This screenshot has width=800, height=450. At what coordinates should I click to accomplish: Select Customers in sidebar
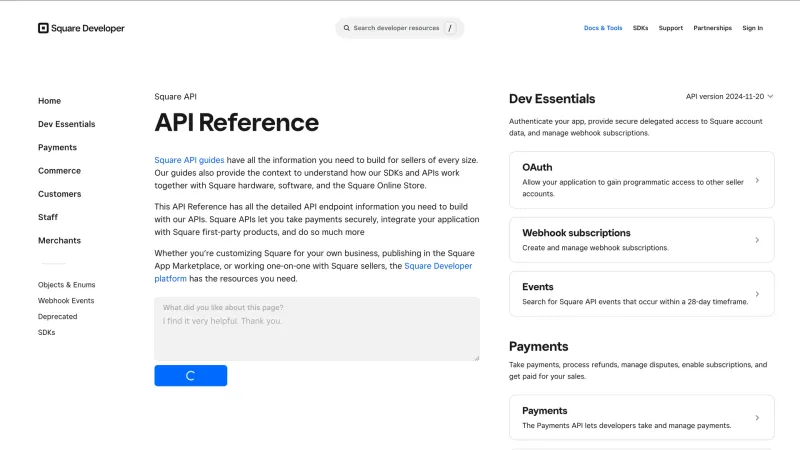[x=59, y=194]
